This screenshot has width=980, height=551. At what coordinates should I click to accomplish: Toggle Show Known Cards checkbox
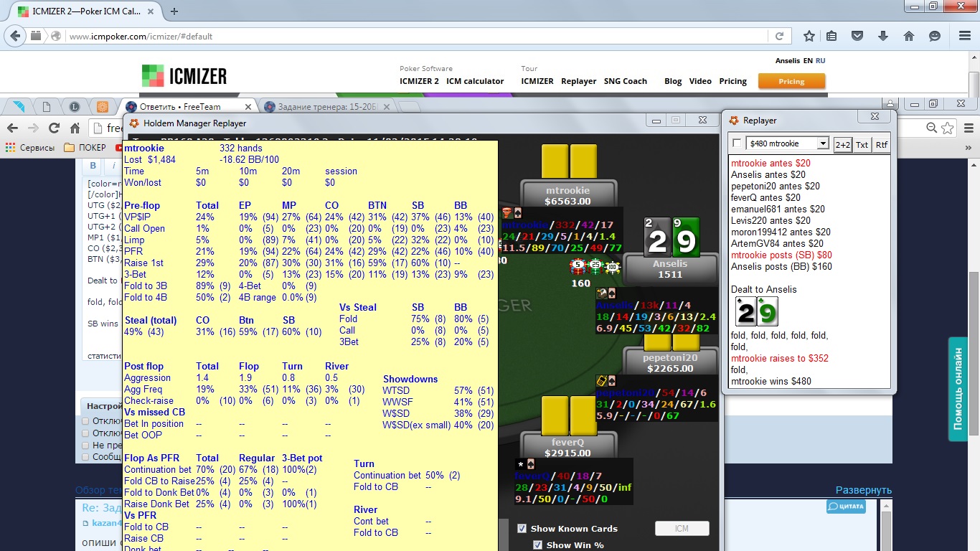click(522, 529)
